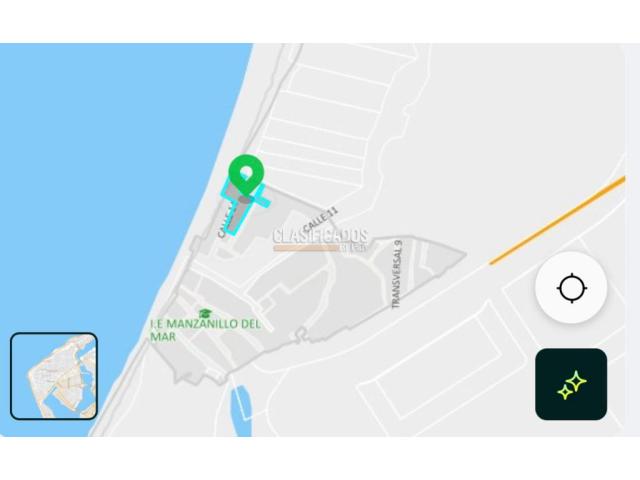
Task: Click the small blue pond near bottom
Action: [x=241, y=411]
